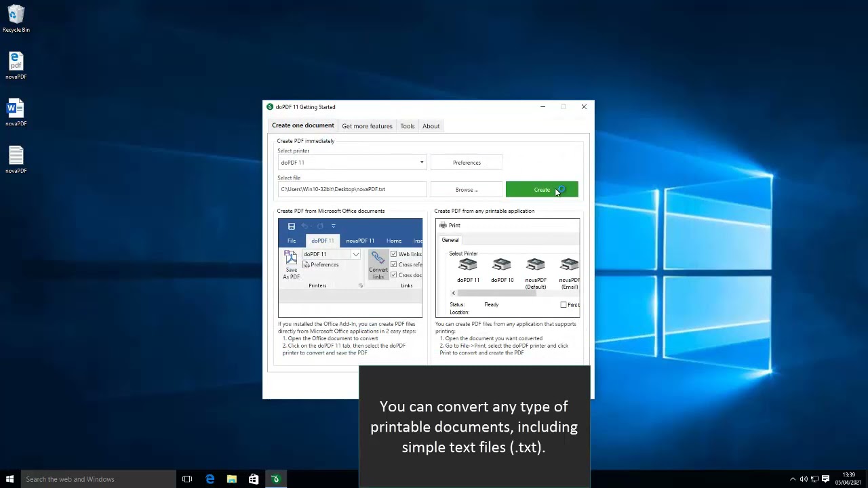This screenshot has height=488, width=868.
Task: Click the save disk icon in Office illustration
Action: pyautogui.click(x=291, y=226)
